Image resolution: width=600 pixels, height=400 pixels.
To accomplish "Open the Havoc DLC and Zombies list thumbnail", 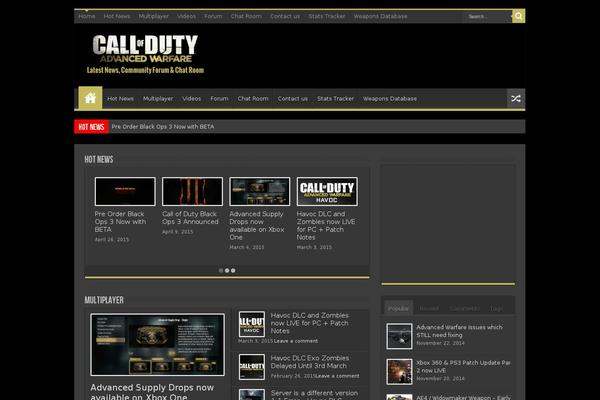I will click(x=252, y=324).
